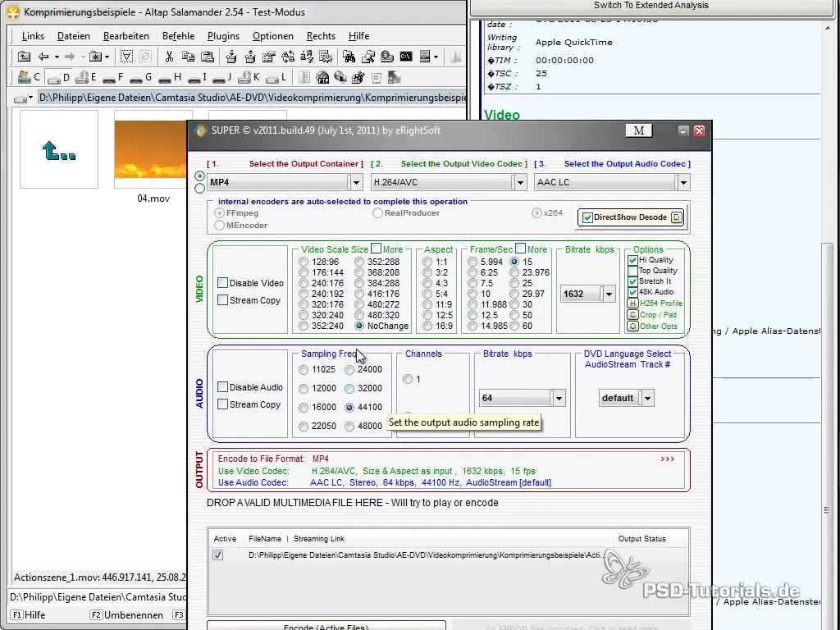840x630 pixels.
Task: Switch to drive E in the drive bar
Action: click(86, 78)
